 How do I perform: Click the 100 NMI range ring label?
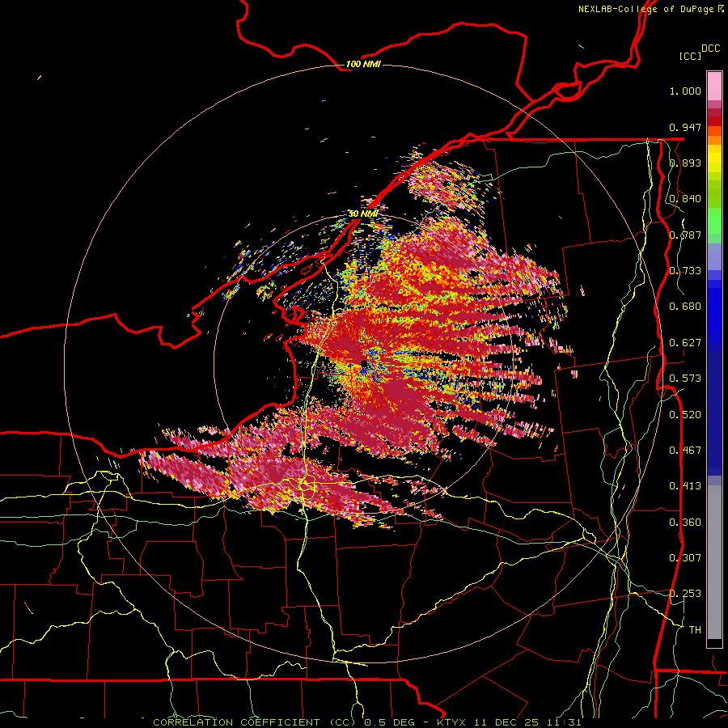click(363, 64)
